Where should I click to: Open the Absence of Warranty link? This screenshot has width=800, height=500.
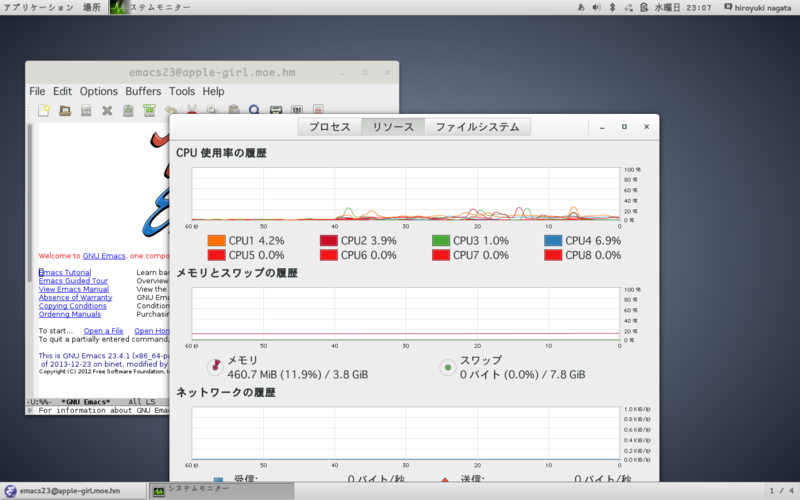pyautogui.click(x=76, y=297)
